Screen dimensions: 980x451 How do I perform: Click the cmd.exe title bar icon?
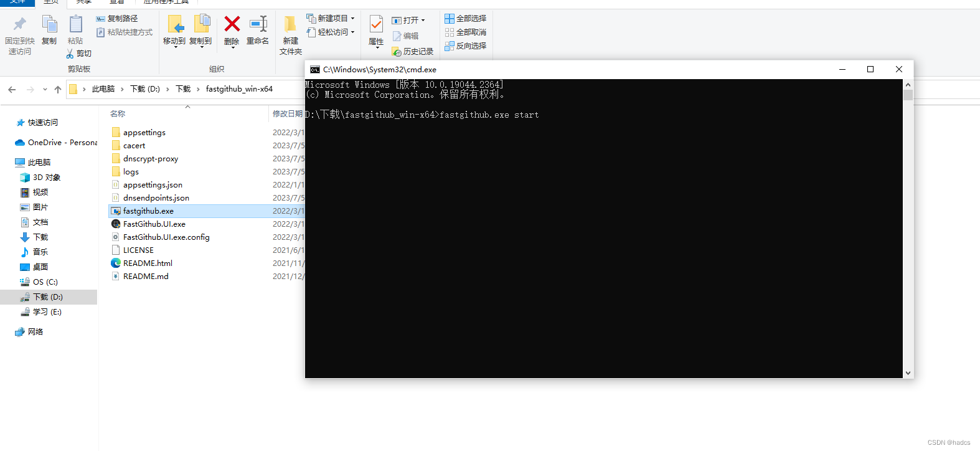pyautogui.click(x=315, y=70)
